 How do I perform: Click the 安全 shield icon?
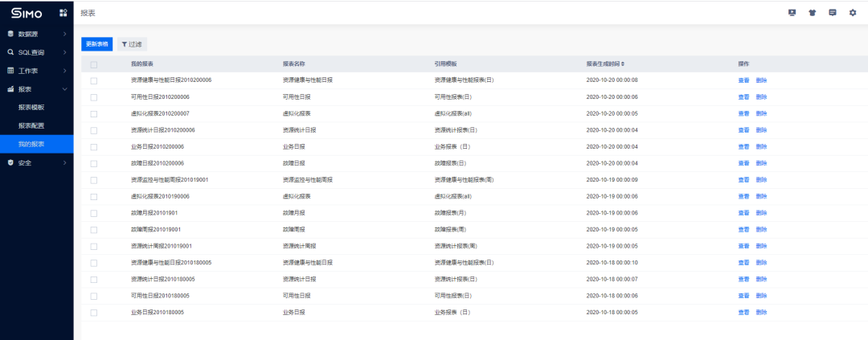(x=10, y=163)
